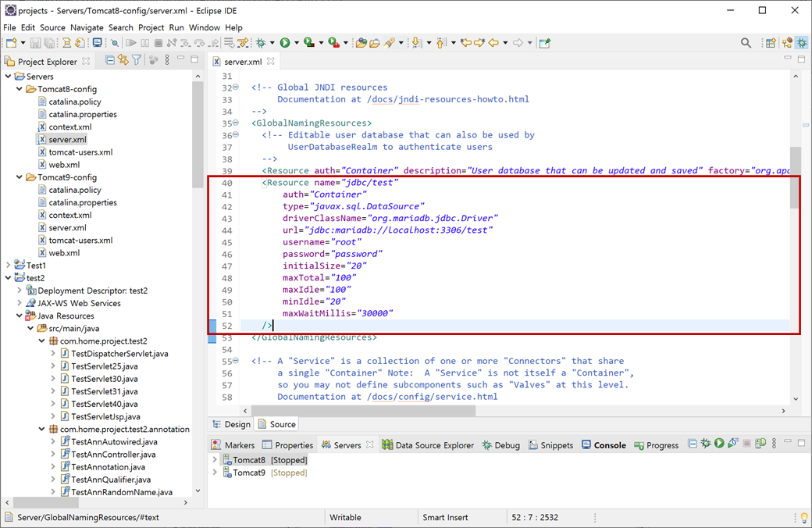Expand Deployment Descriptor: test2
812x528 pixels.
[20, 291]
